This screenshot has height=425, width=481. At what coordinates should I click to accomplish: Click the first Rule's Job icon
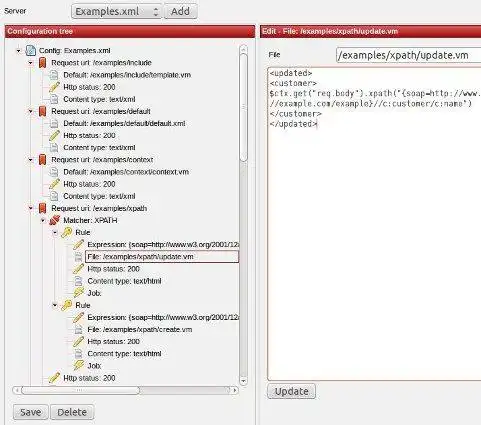pyautogui.click(x=79, y=293)
